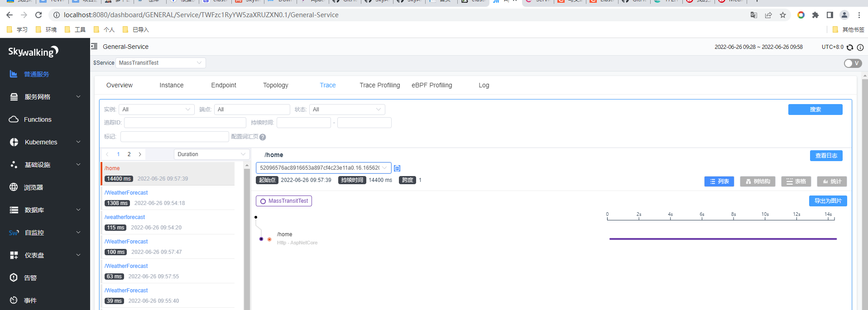
Task: Click the View Logs (查看日志) button
Action: point(826,156)
